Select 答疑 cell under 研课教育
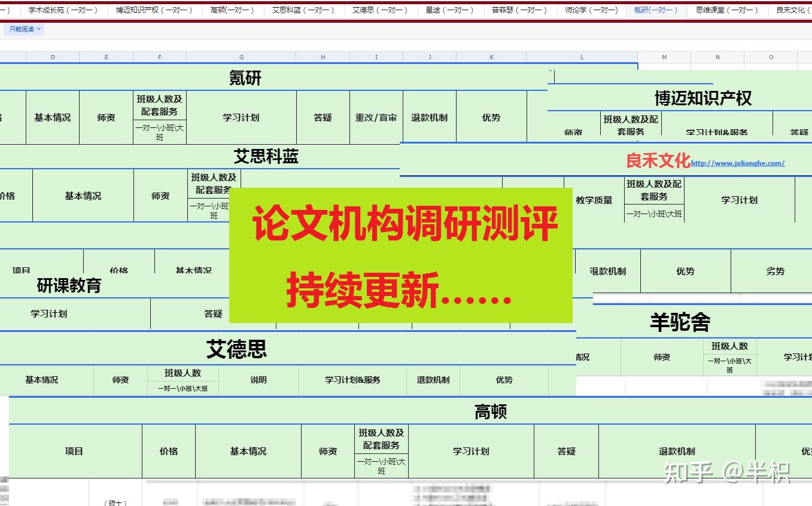Image resolution: width=812 pixels, height=506 pixels. 213,313
